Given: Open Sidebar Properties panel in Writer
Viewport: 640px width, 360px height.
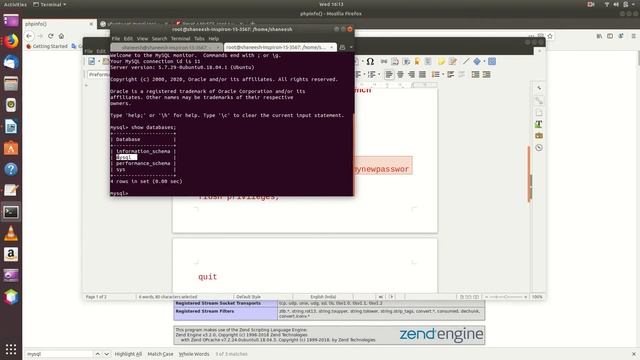Looking at the screenshot, I should pyautogui.click(x=539, y=100).
